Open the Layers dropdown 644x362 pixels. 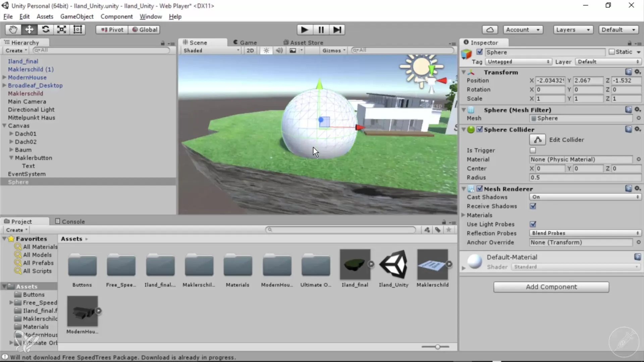(573, 30)
